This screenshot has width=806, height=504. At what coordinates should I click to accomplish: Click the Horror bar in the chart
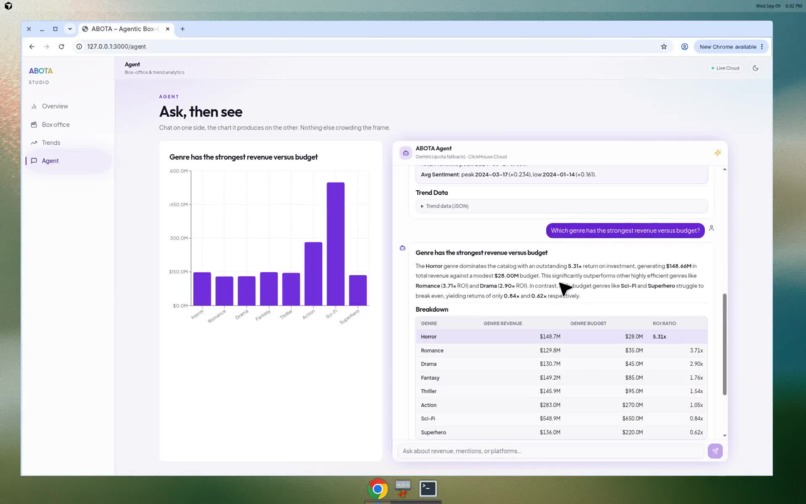(202, 289)
